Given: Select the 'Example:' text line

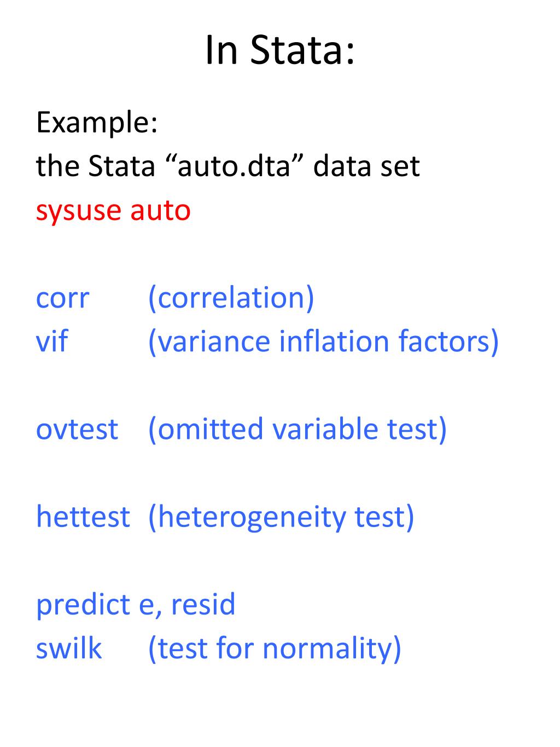Looking at the screenshot, I should (97, 124).
